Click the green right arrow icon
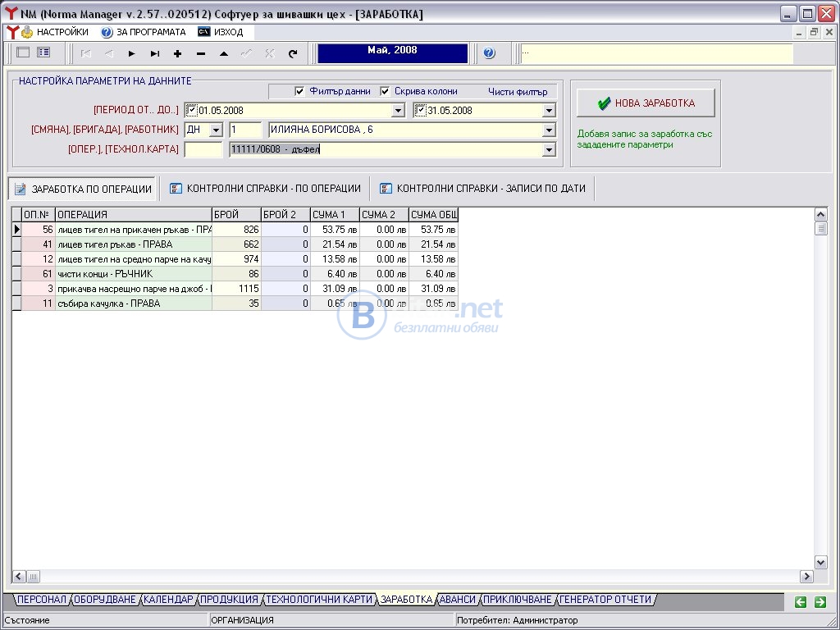 pyautogui.click(x=820, y=602)
